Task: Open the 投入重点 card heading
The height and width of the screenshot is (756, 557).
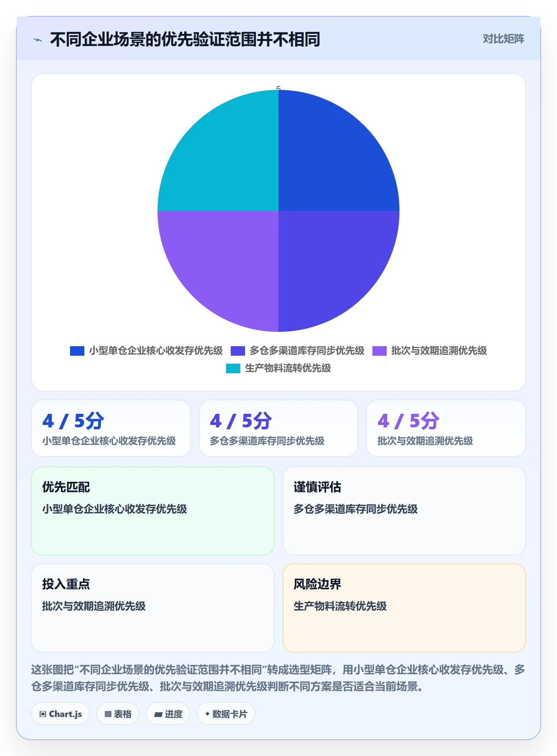Action: pyautogui.click(x=66, y=584)
